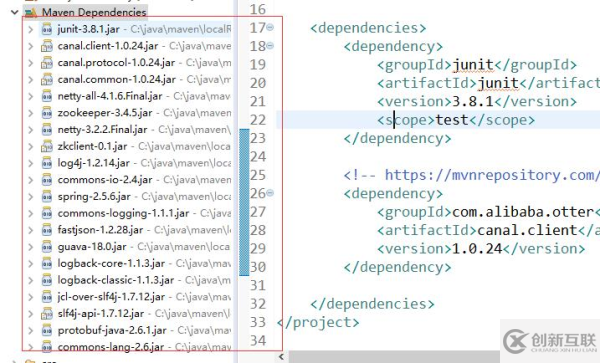Screen dimensions: 600x363
Task: Click log4j-1.2.14.jar jar icon
Action: click(47, 163)
